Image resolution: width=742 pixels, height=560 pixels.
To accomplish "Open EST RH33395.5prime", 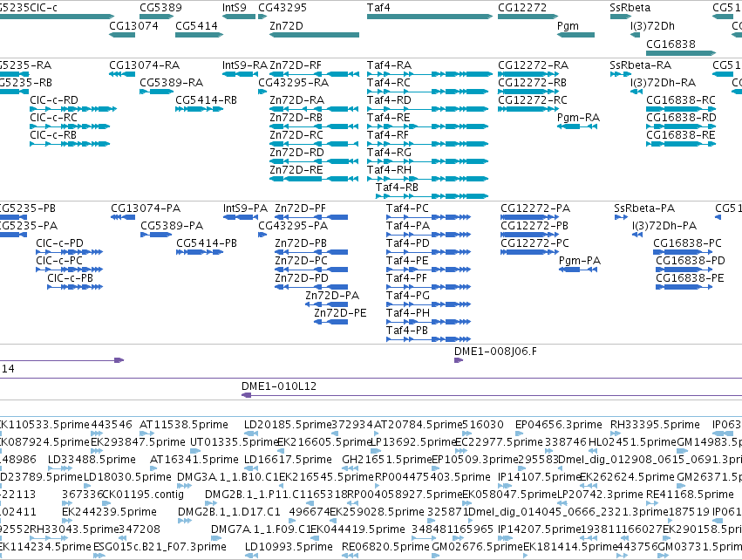I will tap(616, 434).
